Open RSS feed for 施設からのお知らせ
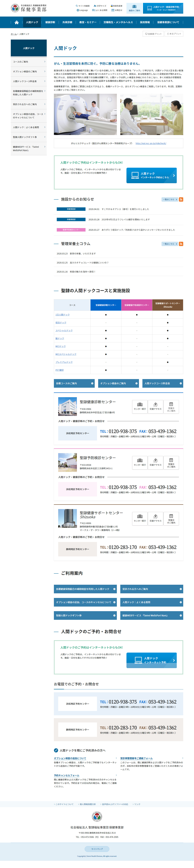The image size is (194, 868). [x=181, y=199]
